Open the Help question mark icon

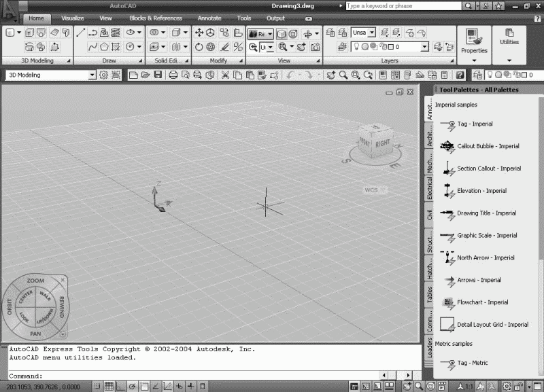tap(460, 75)
